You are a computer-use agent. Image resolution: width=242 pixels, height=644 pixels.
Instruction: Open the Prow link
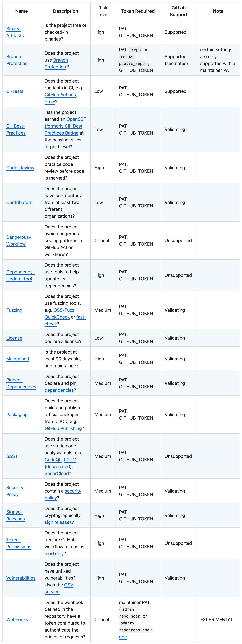point(50,102)
